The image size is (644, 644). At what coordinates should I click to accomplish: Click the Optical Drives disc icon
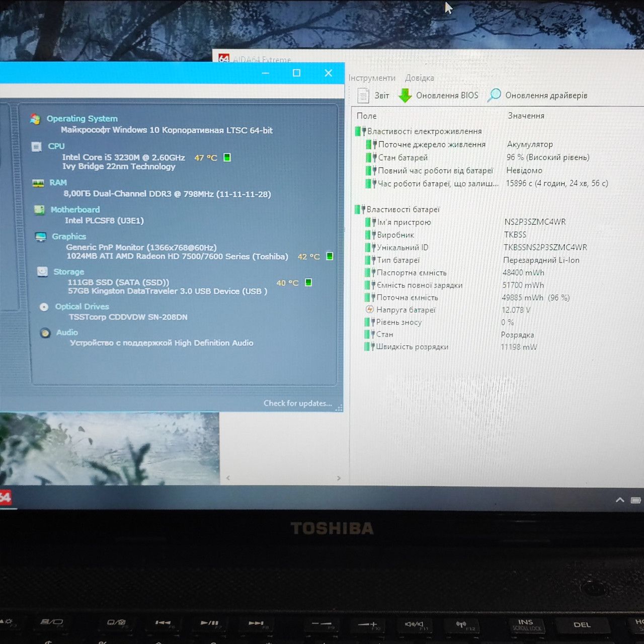pyautogui.click(x=44, y=307)
